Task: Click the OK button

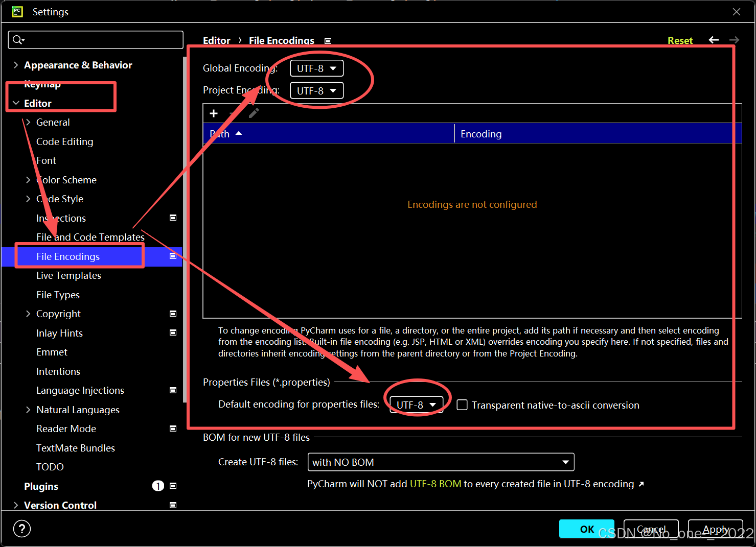Action: point(587,529)
